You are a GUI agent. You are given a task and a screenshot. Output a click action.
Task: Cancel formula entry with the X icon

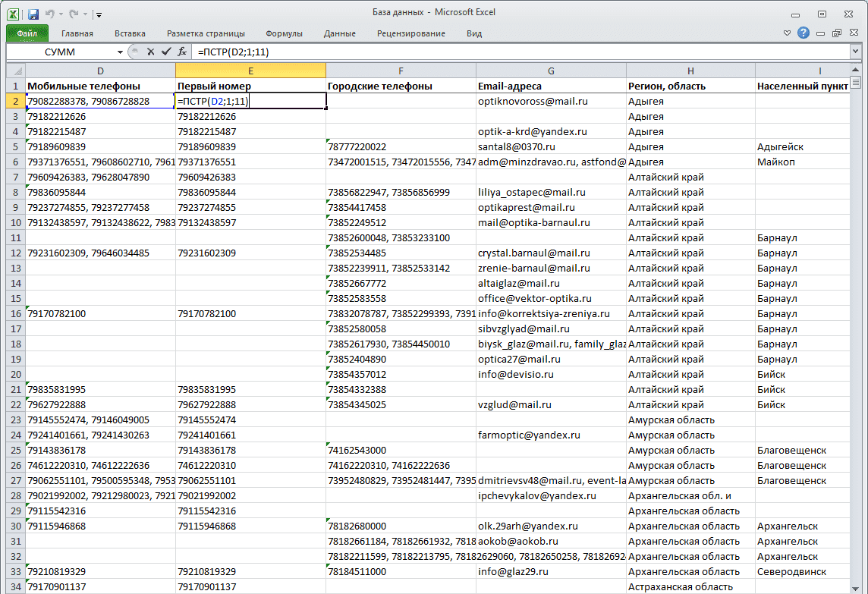(x=150, y=52)
